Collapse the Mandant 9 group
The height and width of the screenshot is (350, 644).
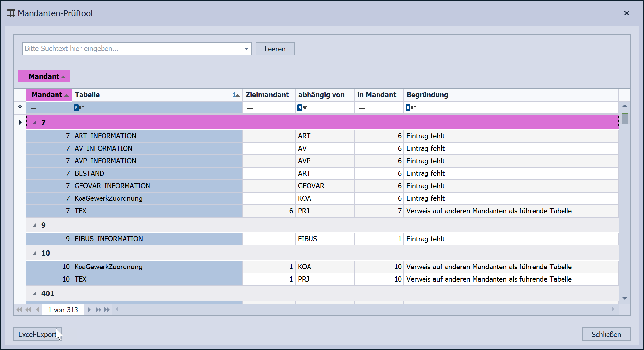pos(34,225)
